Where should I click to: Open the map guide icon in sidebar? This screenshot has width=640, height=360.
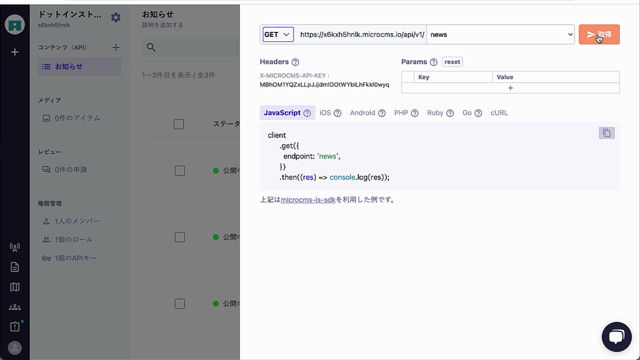(15, 287)
